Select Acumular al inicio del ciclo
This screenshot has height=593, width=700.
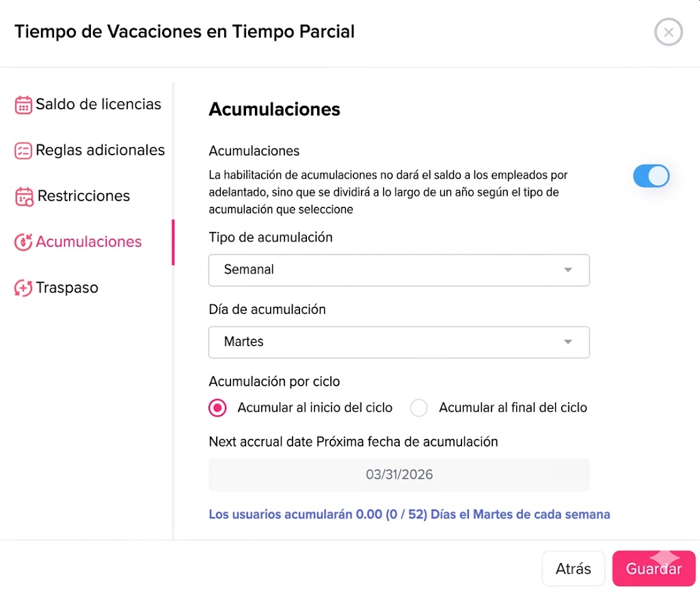[217, 408]
